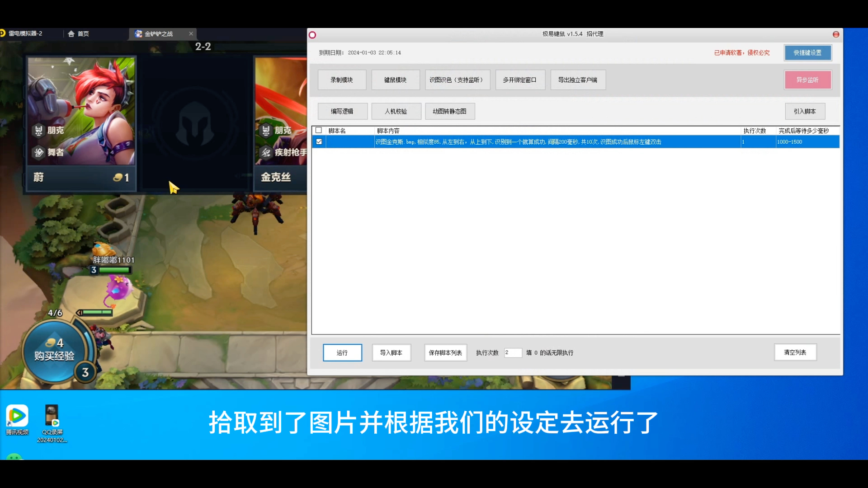Click the 舞者 trait icon on 蔚 card
The height and width of the screenshot is (488, 868).
(39, 152)
